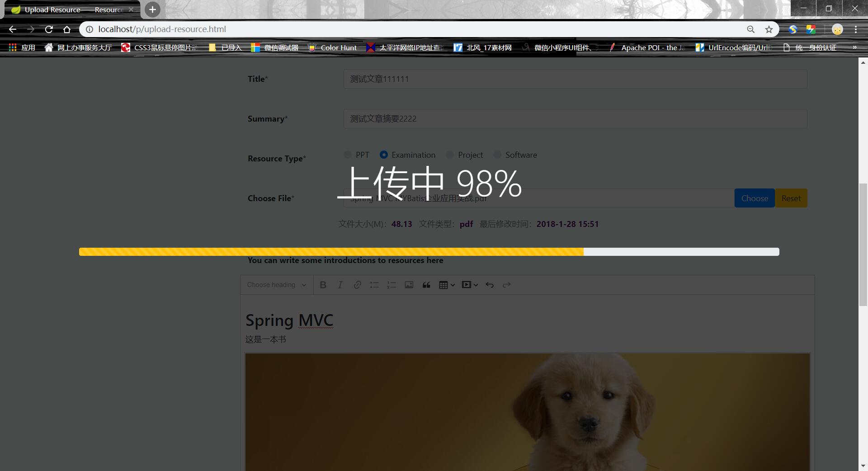Open the insert table dropdown
Screen dimensions: 868x471
[447, 285]
